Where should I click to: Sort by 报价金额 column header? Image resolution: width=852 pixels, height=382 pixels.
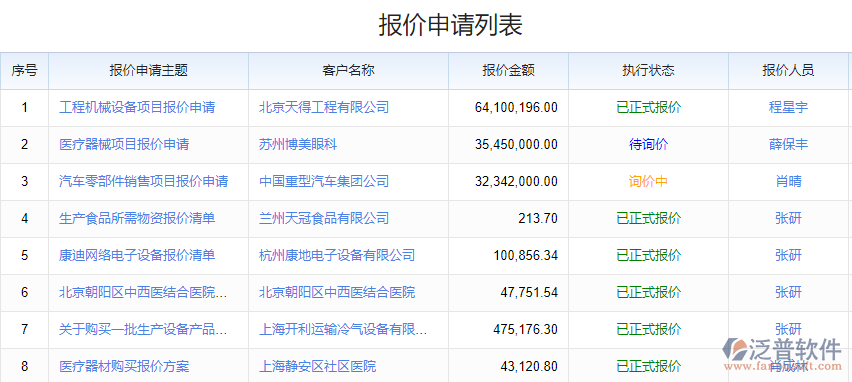pos(509,71)
